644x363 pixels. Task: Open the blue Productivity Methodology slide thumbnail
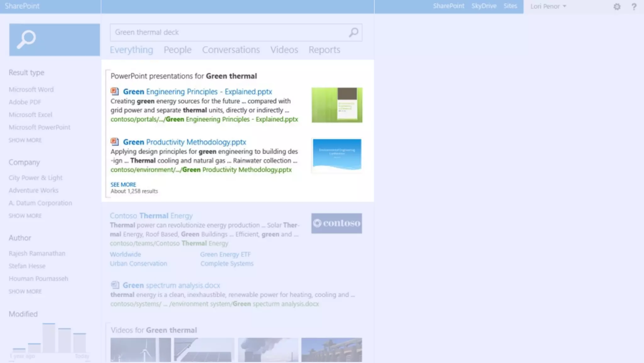(337, 155)
